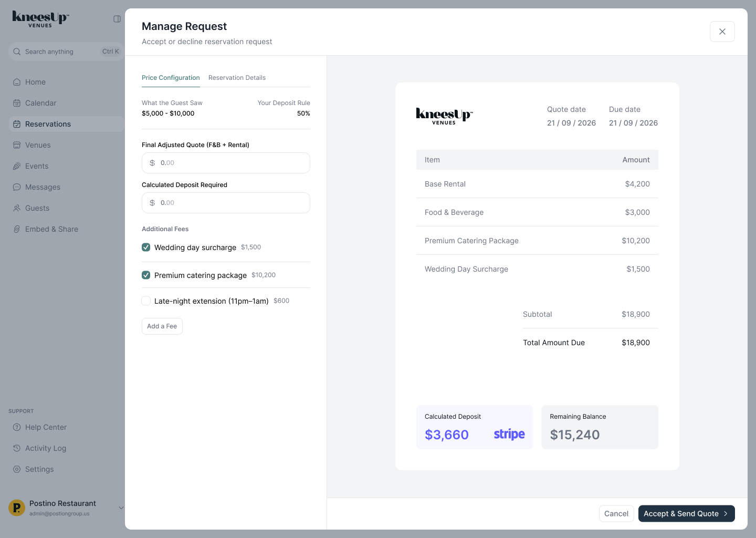Click the Reservations icon in sidebar
The image size is (756, 538).
point(17,124)
